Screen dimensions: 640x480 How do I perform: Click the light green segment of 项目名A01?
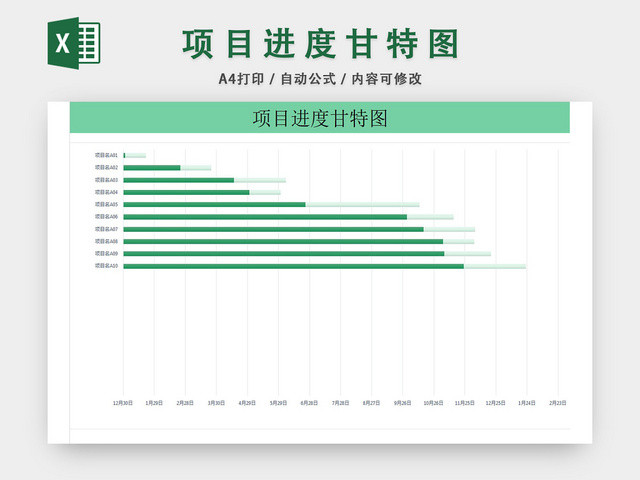click(x=136, y=156)
